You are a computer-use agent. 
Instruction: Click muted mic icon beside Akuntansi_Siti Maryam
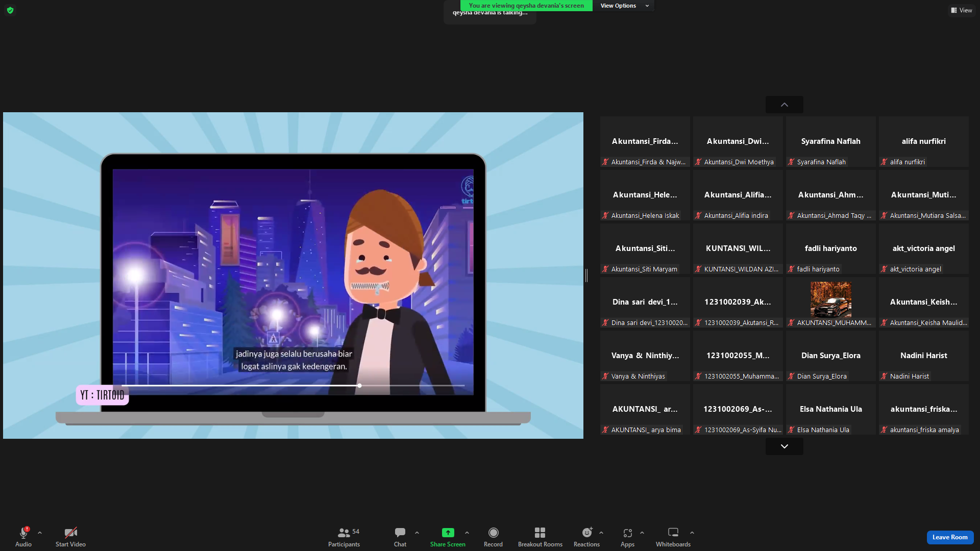click(x=605, y=269)
